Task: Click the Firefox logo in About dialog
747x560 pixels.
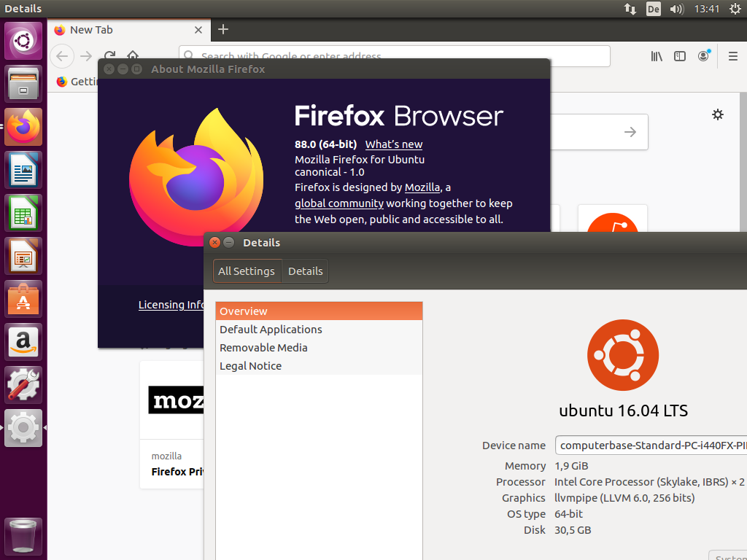Action: pos(196,176)
